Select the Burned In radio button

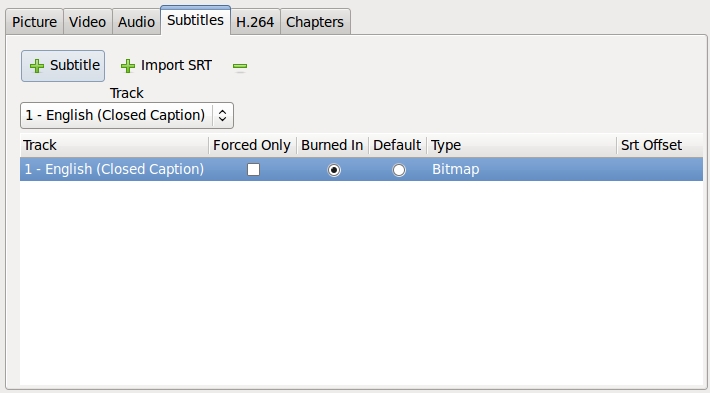[334, 170]
